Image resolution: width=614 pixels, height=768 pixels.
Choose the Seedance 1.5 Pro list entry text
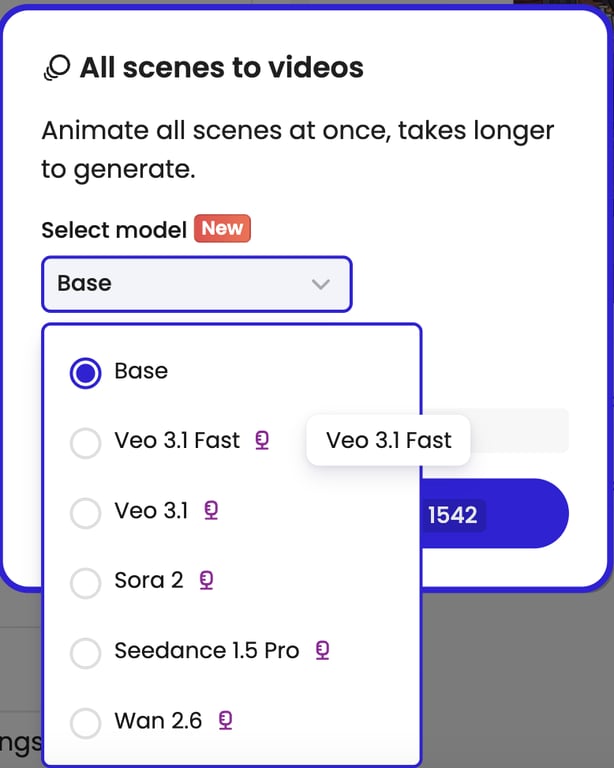(x=206, y=651)
